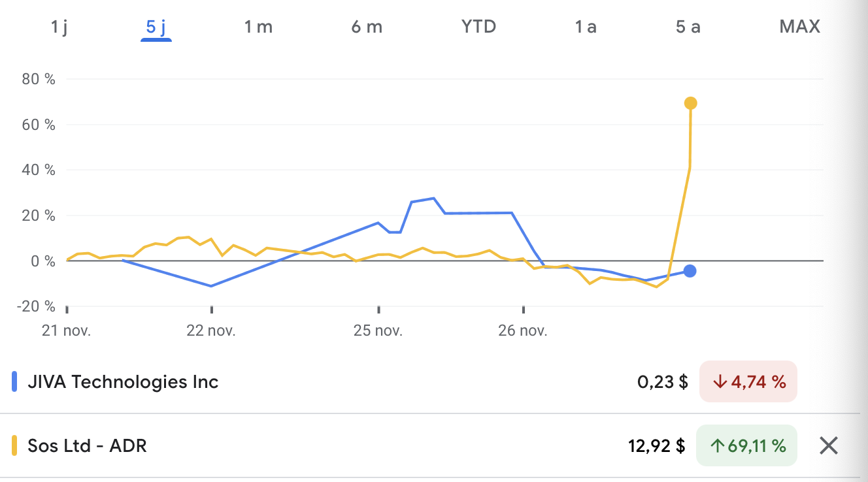The width and height of the screenshot is (868, 482).
Task: Click the 22 nov. date axis label
Action: [211, 330]
